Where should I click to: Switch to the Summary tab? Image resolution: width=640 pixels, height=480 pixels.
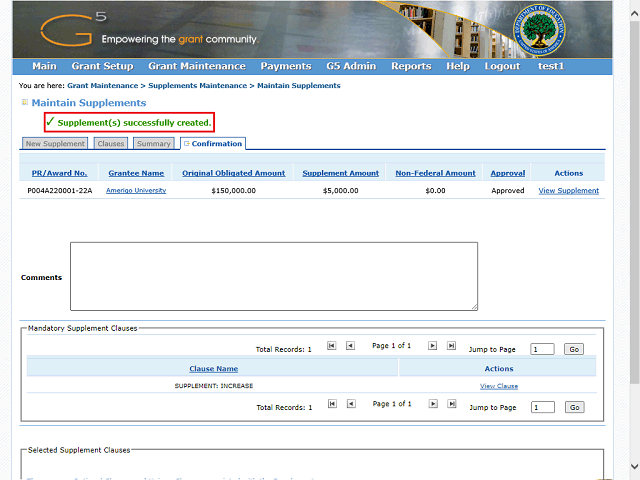click(154, 144)
